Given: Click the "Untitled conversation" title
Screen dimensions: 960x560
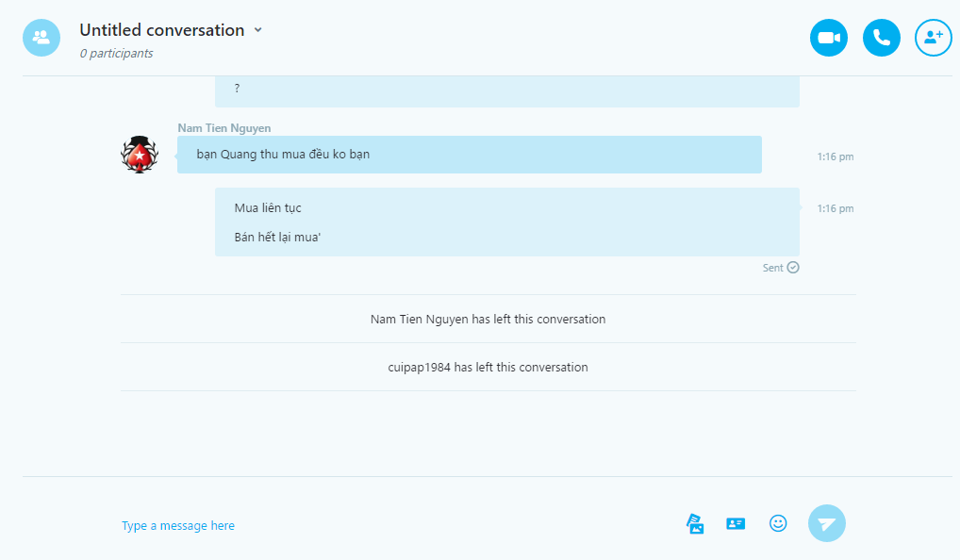Looking at the screenshot, I should tap(161, 30).
